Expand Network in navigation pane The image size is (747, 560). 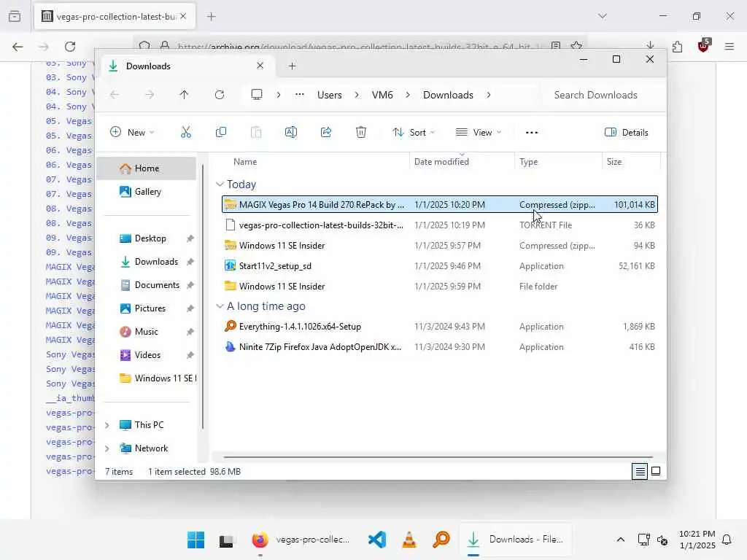click(x=107, y=448)
